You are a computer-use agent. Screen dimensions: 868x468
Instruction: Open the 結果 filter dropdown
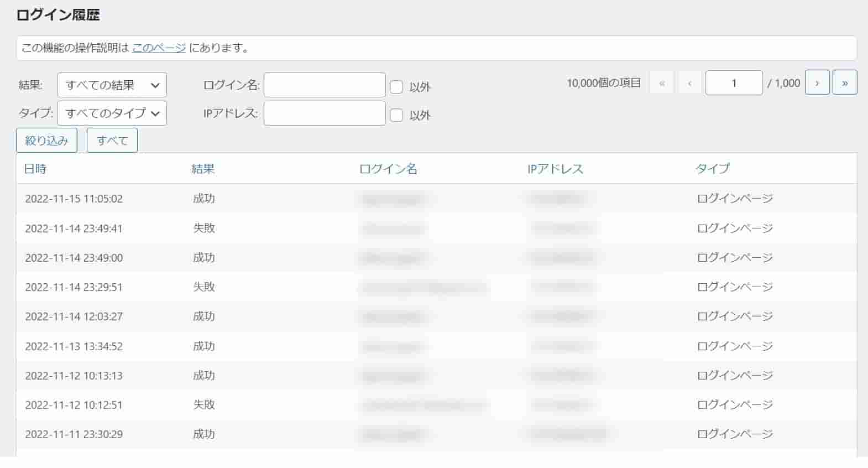pos(112,85)
